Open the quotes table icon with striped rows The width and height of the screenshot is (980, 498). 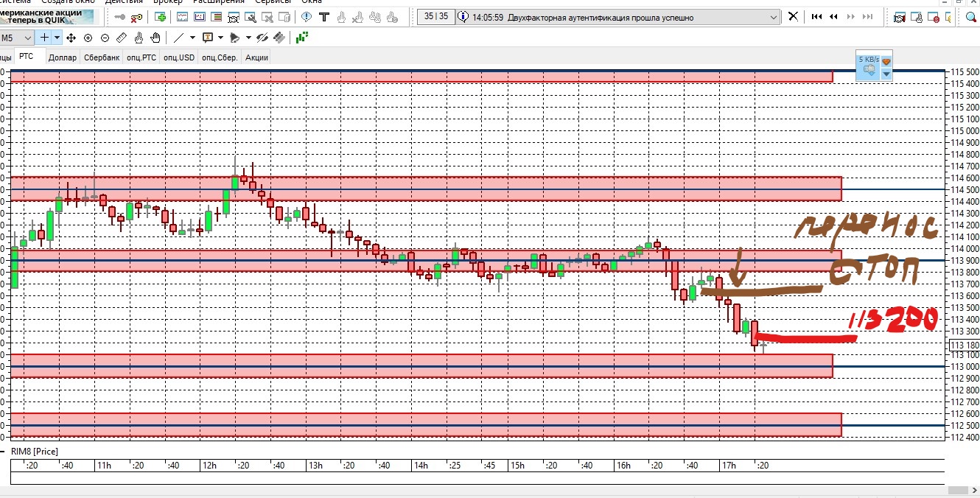point(217,17)
